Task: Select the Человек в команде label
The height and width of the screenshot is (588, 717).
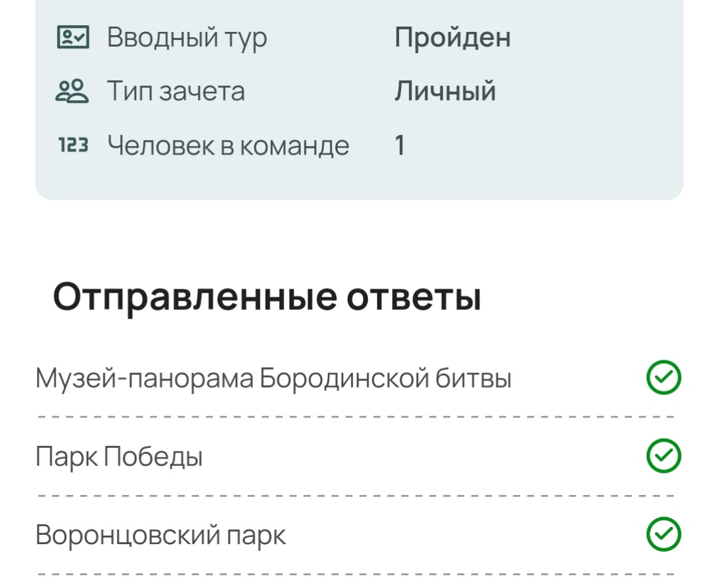Action: click(x=228, y=145)
